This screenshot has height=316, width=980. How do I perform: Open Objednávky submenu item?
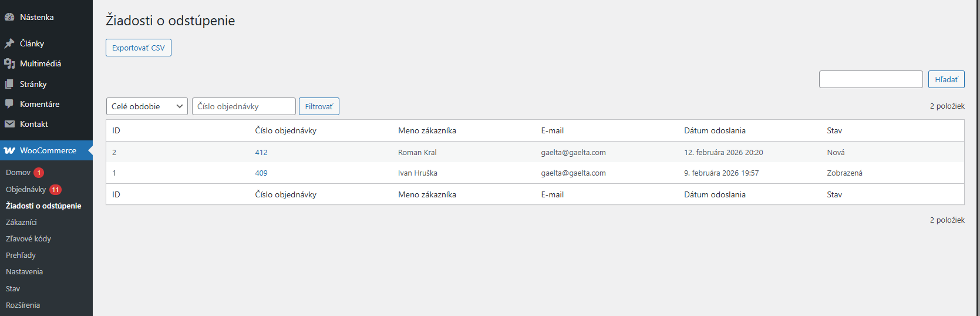pos(26,190)
